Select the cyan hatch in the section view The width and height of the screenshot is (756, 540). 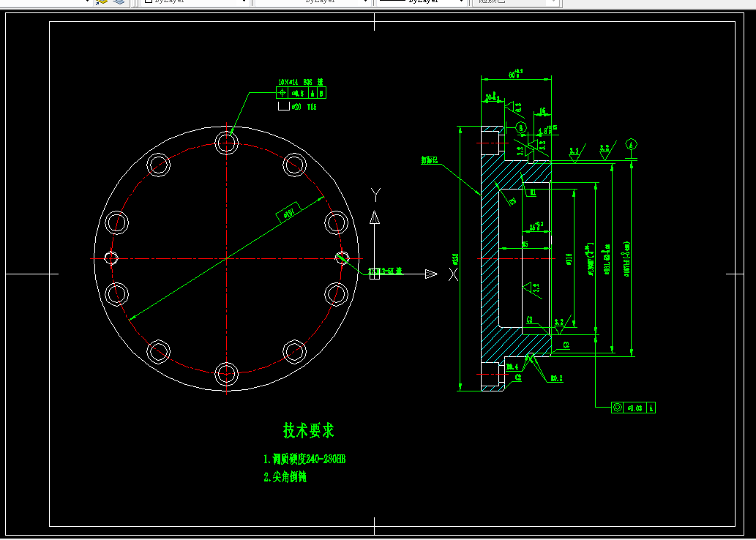pyautogui.click(x=490, y=260)
